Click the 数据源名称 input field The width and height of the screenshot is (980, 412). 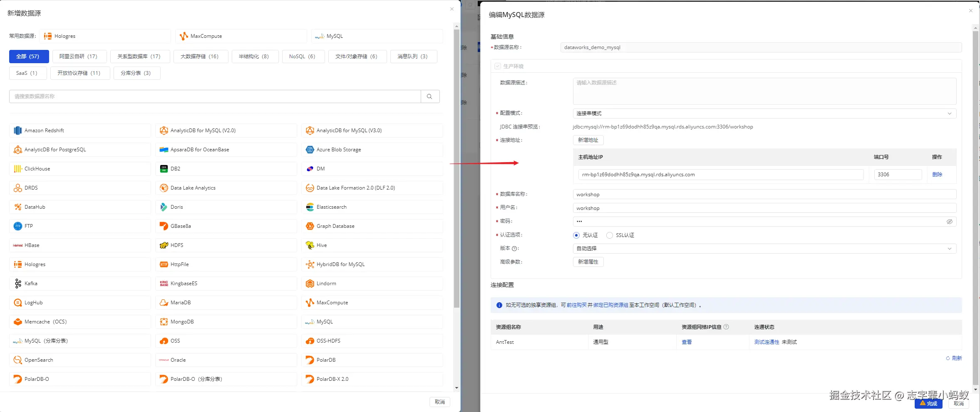click(x=761, y=47)
